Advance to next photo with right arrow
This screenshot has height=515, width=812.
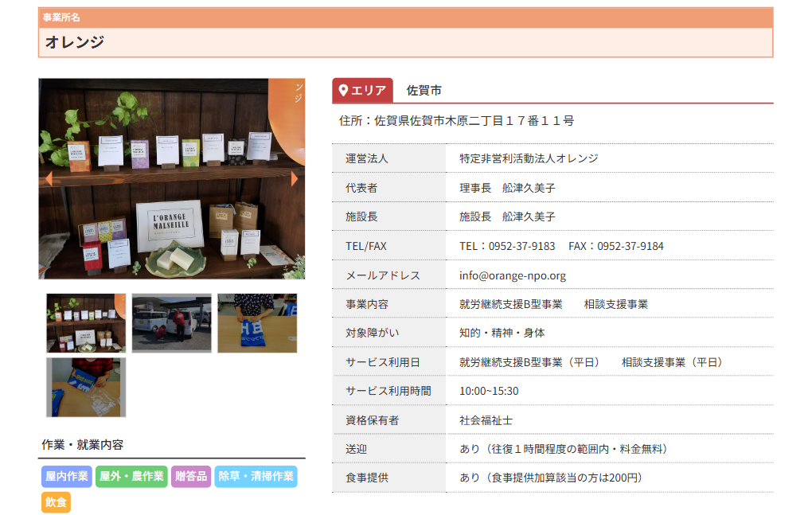coord(294,179)
